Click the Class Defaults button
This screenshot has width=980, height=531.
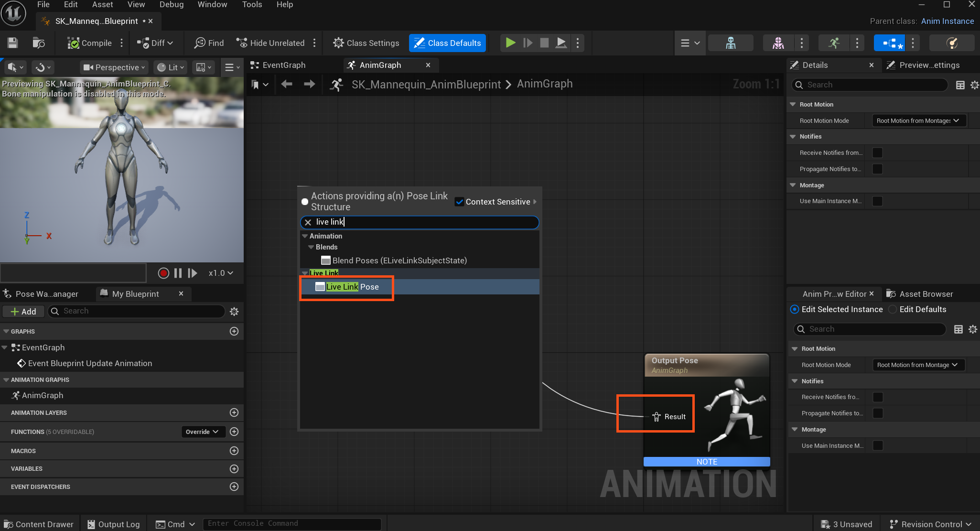(x=447, y=43)
